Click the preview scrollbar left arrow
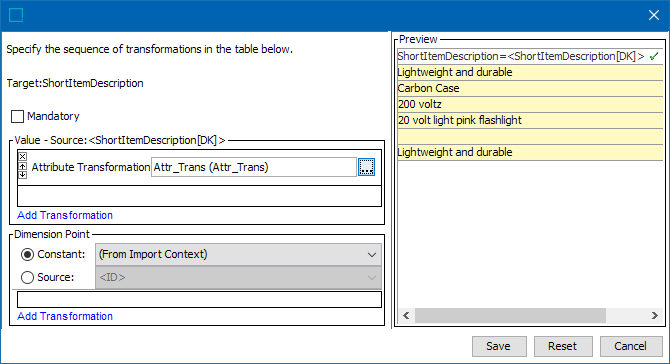Image resolution: width=670 pixels, height=364 pixels. (x=406, y=315)
